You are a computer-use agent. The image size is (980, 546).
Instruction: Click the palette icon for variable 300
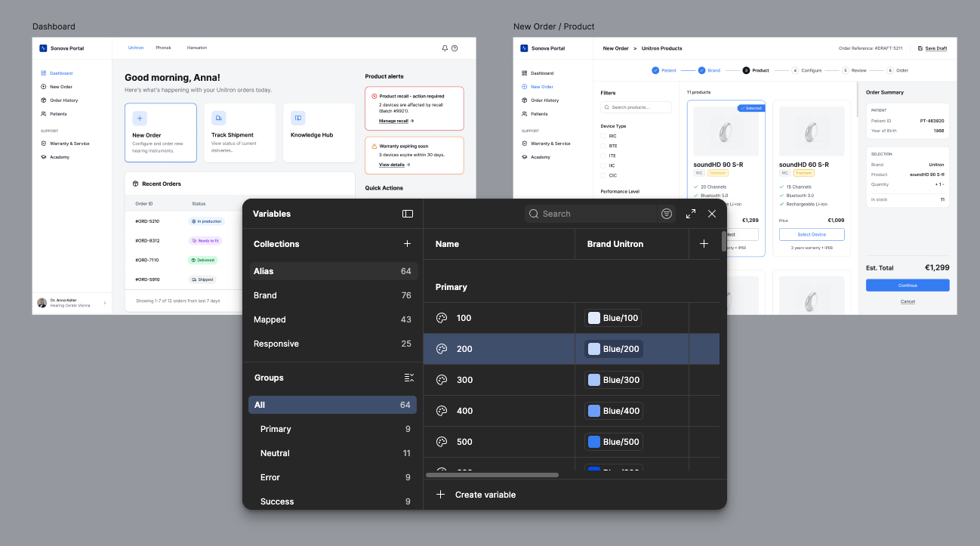point(442,380)
